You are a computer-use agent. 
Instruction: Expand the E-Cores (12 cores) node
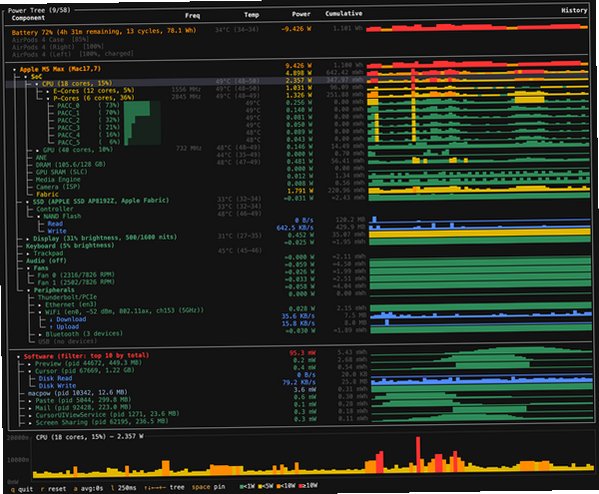[x=47, y=91]
